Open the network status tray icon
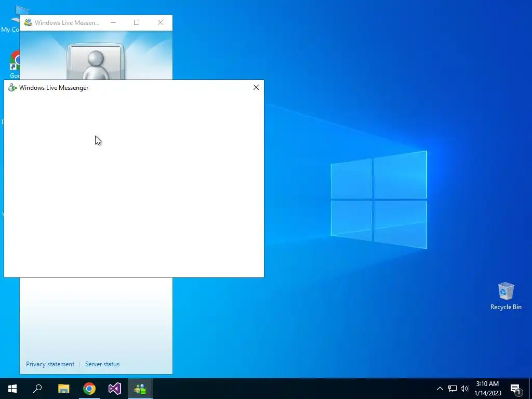The height and width of the screenshot is (399, 532). [453, 389]
